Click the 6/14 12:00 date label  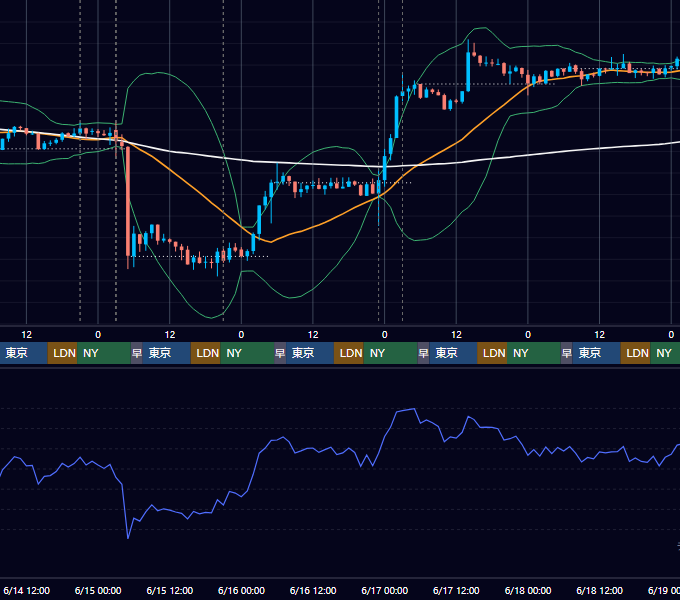pyautogui.click(x=26, y=590)
